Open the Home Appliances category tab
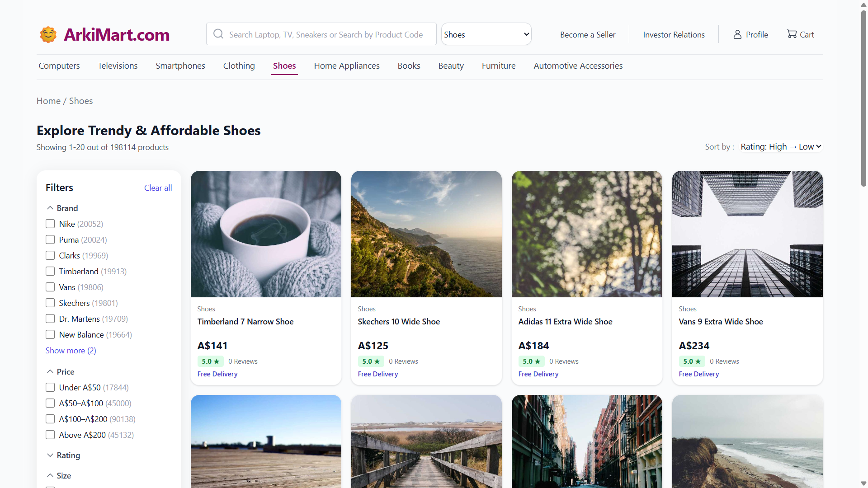Image resolution: width=868 pixels, height=488 pixels. click(347, 66)
